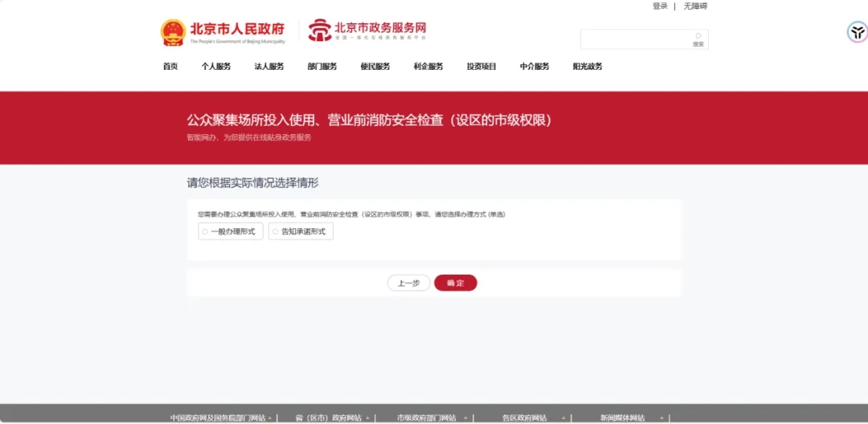This screenshot has width=868, height=424.
Task: Click the magnifier search icon
Action: coord(698,36)
